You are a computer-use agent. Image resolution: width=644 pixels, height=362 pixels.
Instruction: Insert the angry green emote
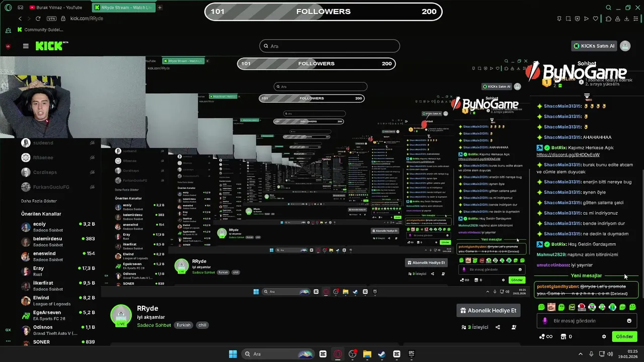click(x=572, y=307)
